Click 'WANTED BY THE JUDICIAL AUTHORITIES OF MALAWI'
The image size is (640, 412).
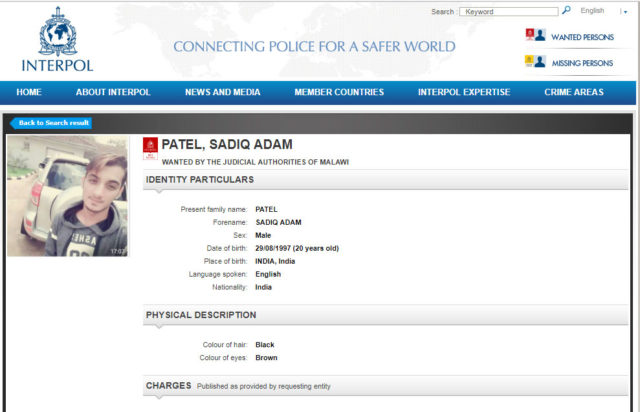(x=255, y=162)
